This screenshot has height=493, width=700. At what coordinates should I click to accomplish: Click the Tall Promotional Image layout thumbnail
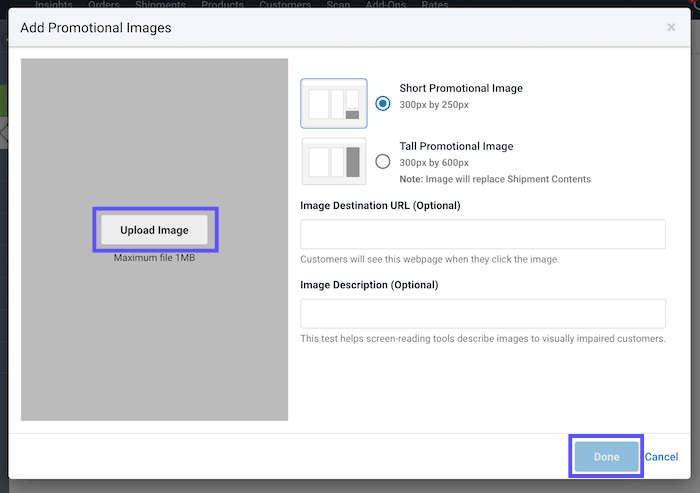(334, 161)
